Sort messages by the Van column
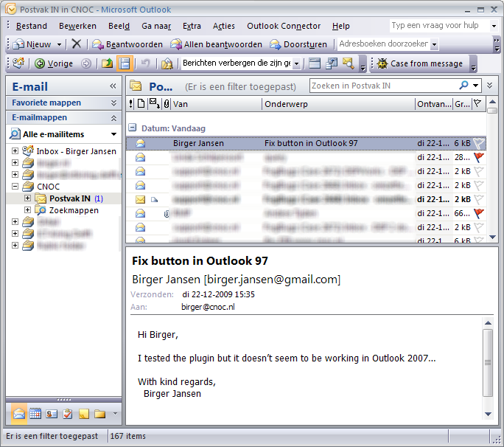504x447 pixels. click(217, 104)
